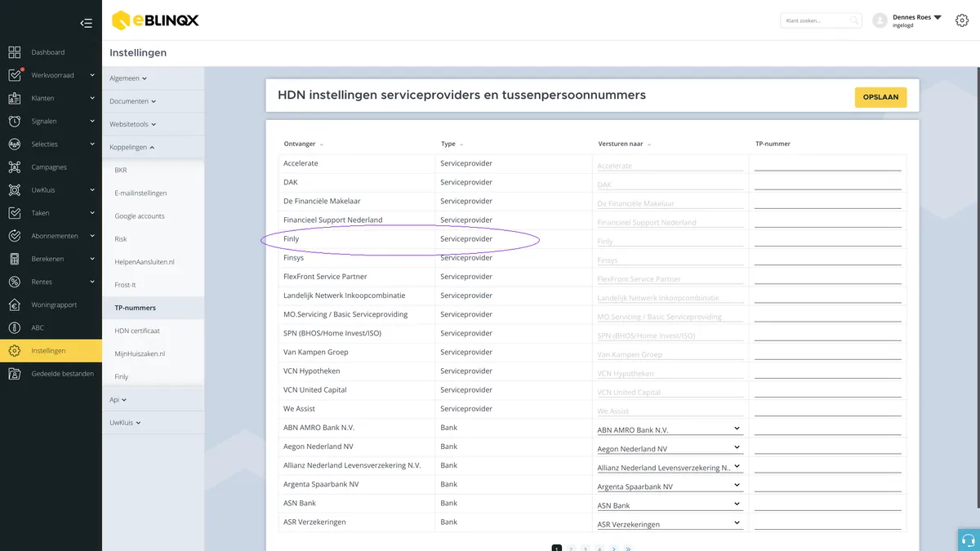Click the headset support icon
The height and width of the screenshot is (551, 980).
(969, 540)
